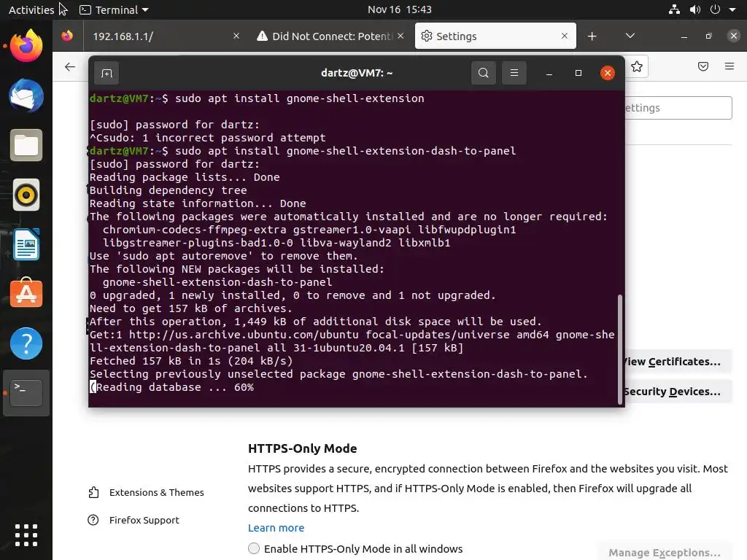Open search in the terminal header
This screenshot has height=560, width=747.
pos(484,73)
